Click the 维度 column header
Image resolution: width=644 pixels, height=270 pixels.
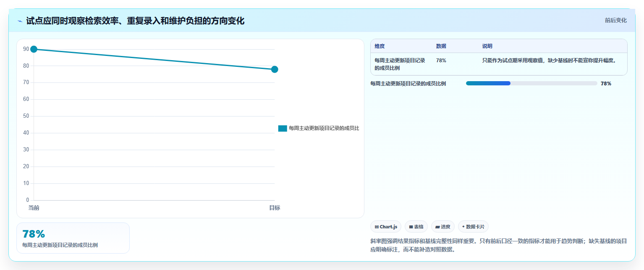(380, 46)
